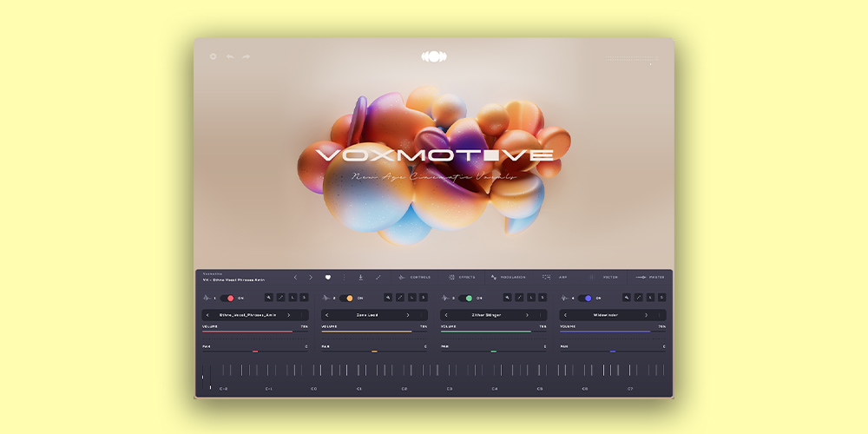Image resolution: width=868 pixels, height=434 pixels.
Task: Click layer 2 expand arrows icon
Action: click(400, 297)
